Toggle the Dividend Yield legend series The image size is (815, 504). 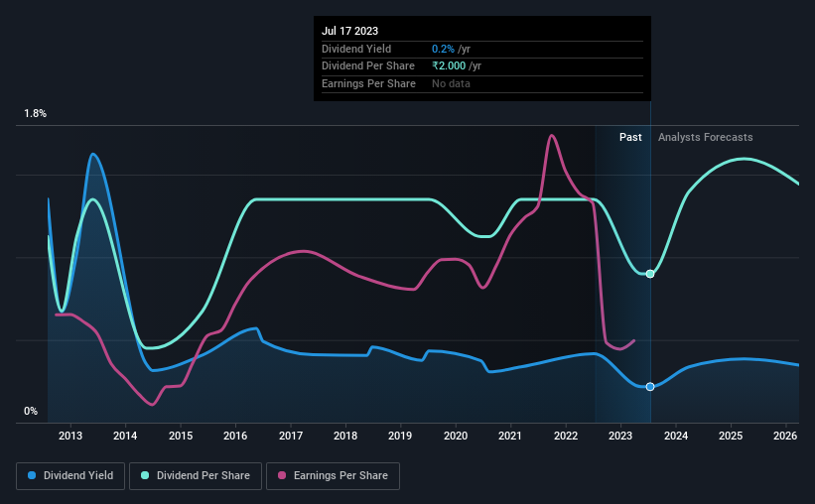71,476
